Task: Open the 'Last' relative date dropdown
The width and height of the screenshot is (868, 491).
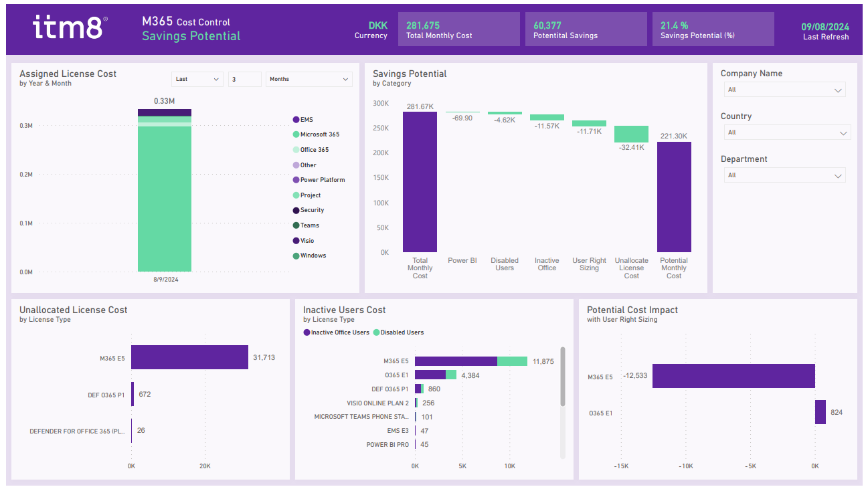Action: (197, 79)
